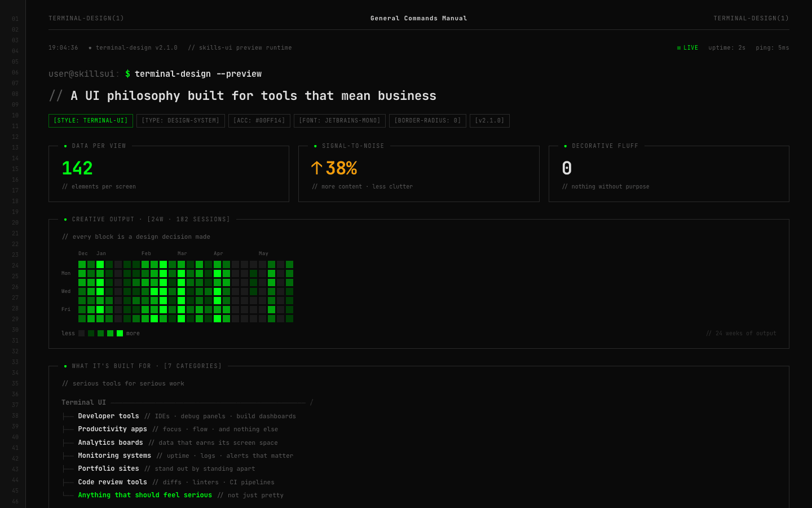Click the ACC: #00FF14 tag
The width and height of the screenshot is (812, 508).
(259, 121)
